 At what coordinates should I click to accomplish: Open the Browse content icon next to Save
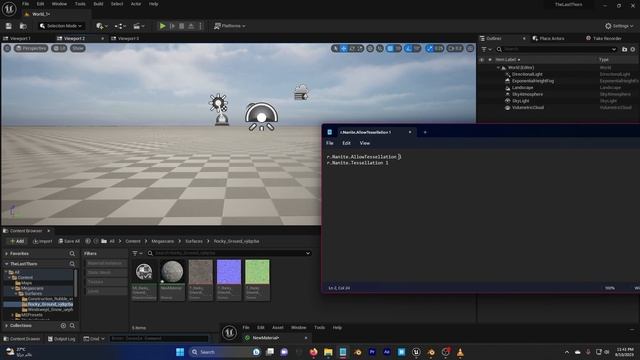click(23, 26)
